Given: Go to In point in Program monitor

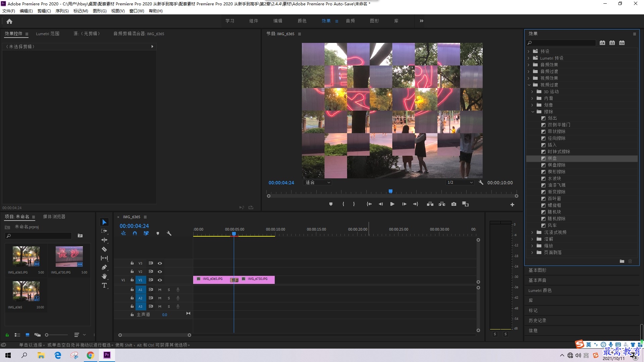Looking at the screenshot, I should click(369, 204).
